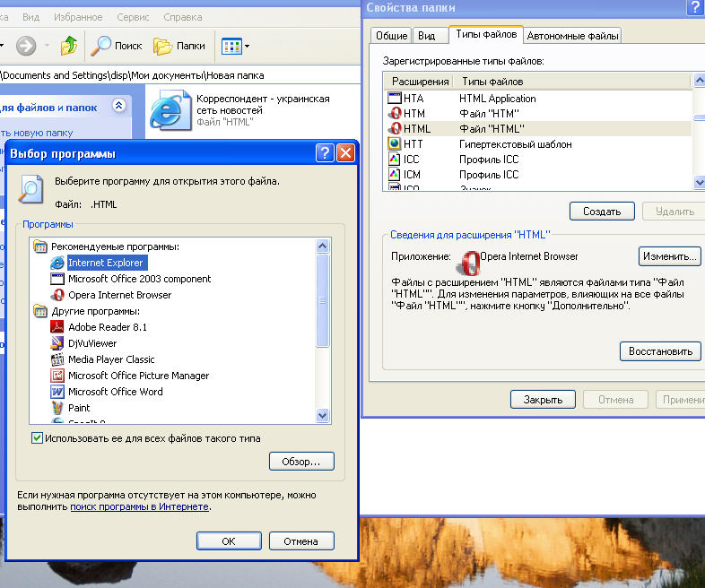
Task: Sort by Типы файлов column header
Action: (x=572, y=82)
